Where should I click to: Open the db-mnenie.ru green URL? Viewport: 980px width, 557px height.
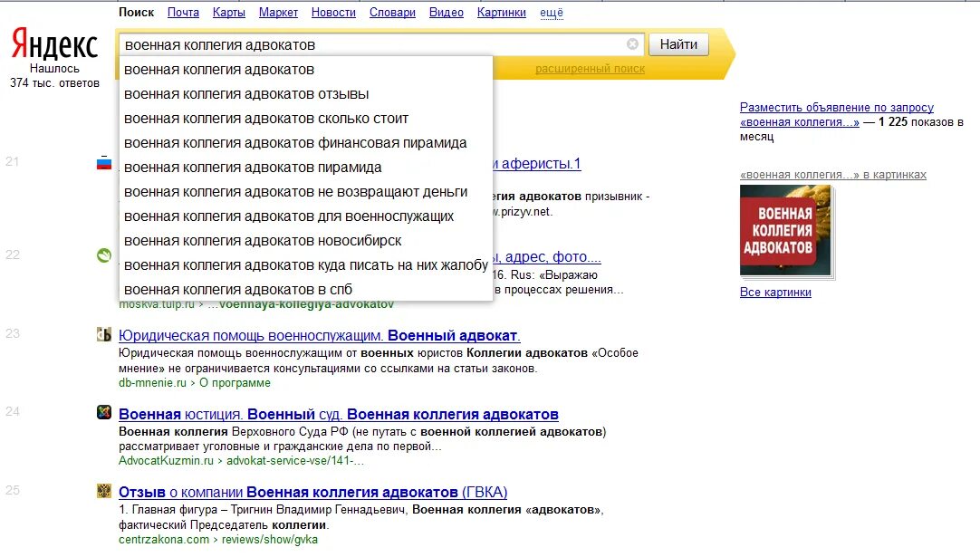[x=152, y=382]
